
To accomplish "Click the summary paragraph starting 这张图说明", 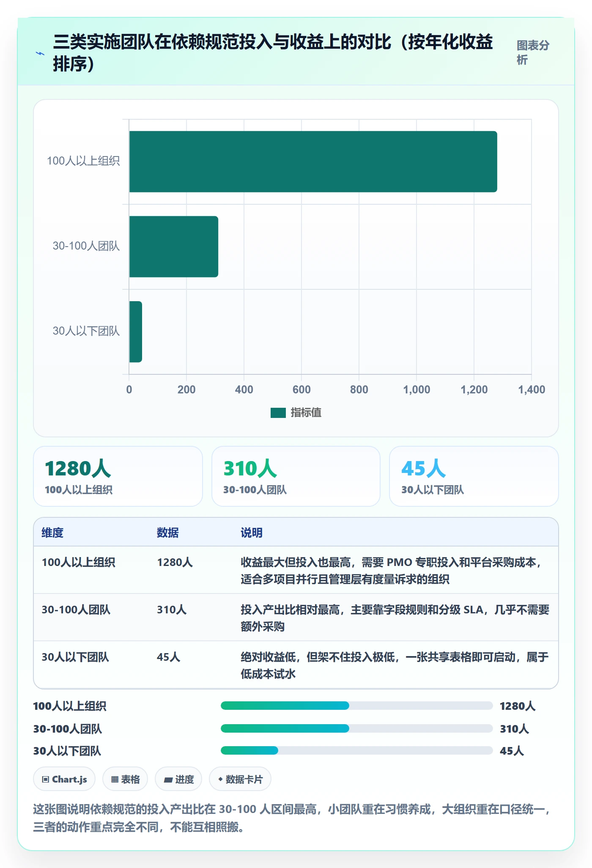I will coord(292,818).
